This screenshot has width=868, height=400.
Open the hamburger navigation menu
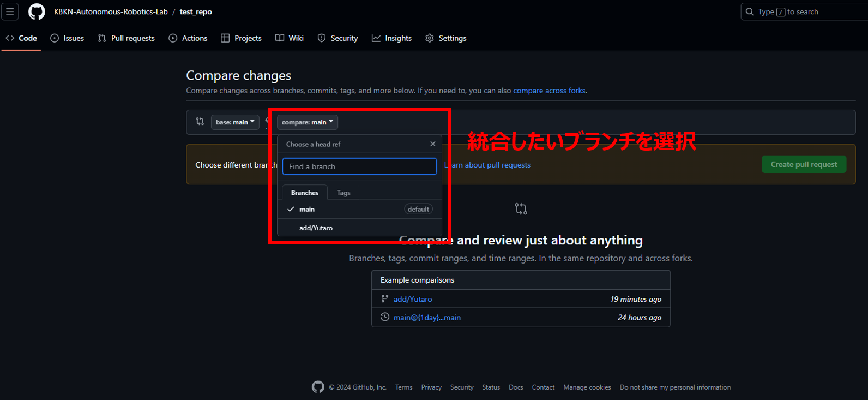tap(10, 11)
